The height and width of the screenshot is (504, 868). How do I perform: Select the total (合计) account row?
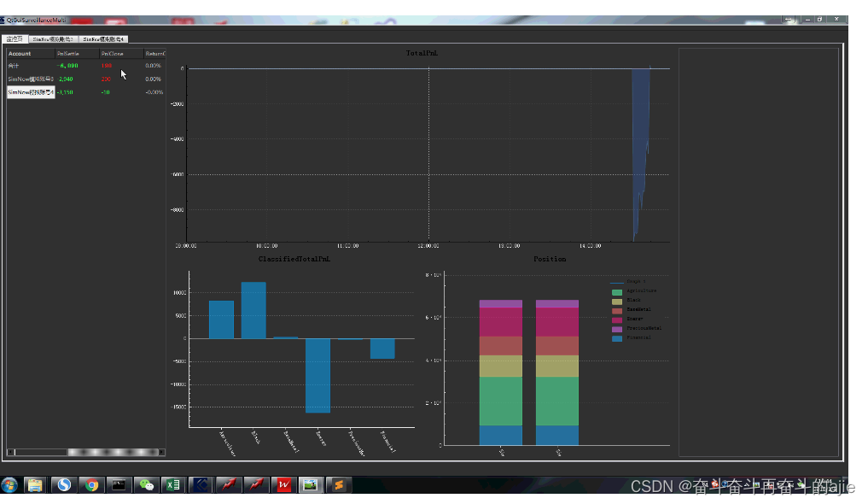click(x=86, y=66)
